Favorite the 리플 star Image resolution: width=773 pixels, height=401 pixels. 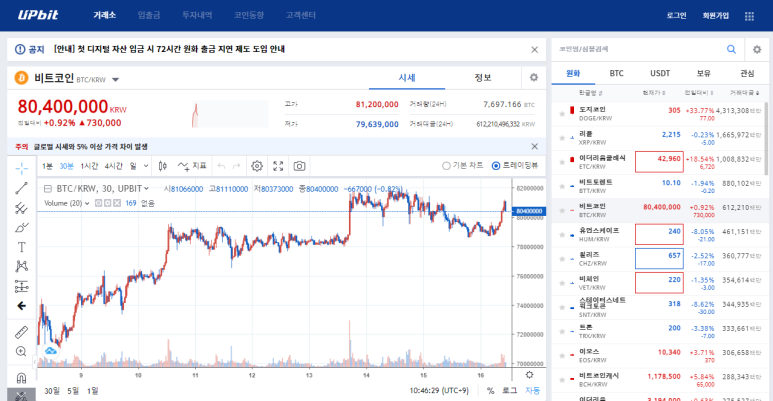coord(562,138)
